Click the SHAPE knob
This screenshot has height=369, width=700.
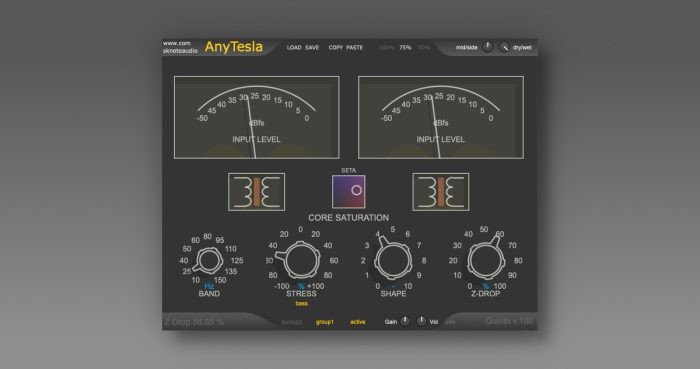tap(393, 261)
